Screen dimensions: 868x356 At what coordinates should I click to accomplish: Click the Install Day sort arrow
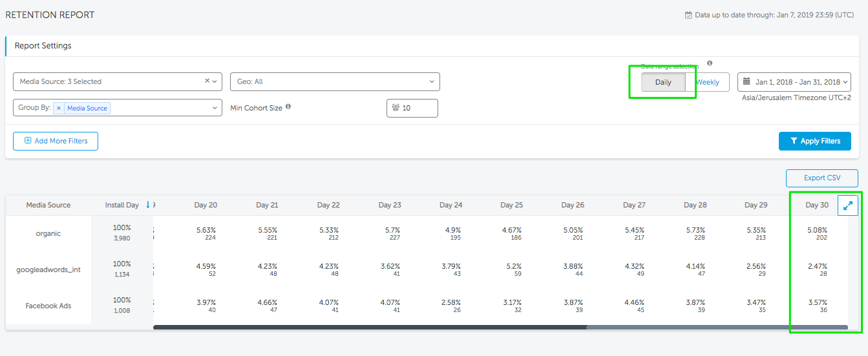click(x=147, y=205)
